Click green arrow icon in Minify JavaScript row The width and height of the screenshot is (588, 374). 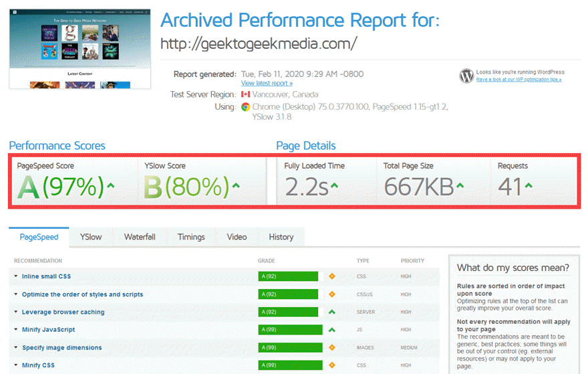[331, 330]
